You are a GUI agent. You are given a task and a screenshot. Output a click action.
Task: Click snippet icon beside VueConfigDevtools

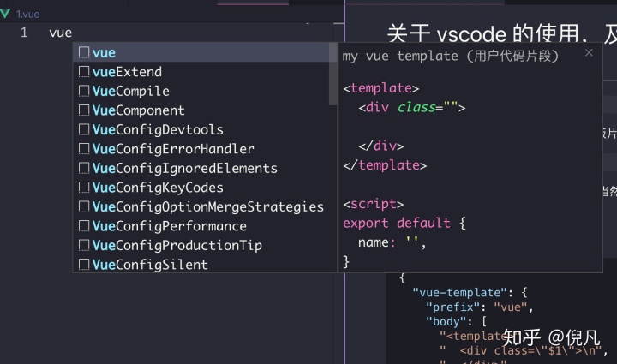click(x=84, y=129)
